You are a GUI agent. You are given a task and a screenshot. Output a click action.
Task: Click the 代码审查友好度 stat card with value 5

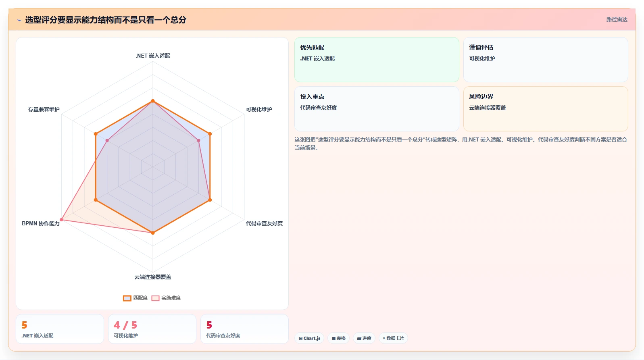244,329
